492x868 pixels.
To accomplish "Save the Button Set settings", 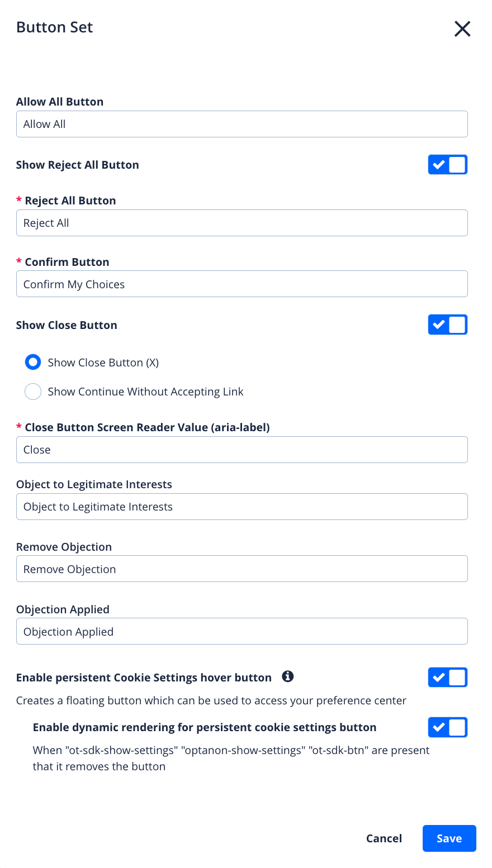I will coord(449,838).
